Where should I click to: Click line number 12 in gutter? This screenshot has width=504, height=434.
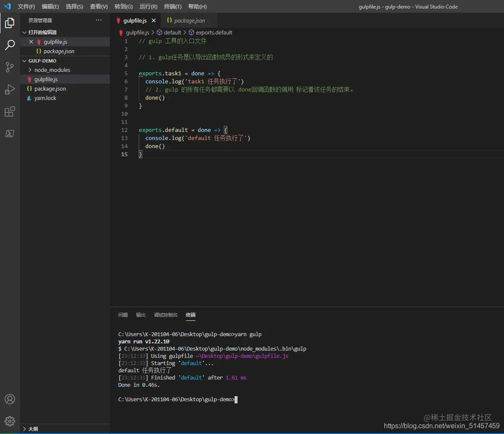(124, 130)
